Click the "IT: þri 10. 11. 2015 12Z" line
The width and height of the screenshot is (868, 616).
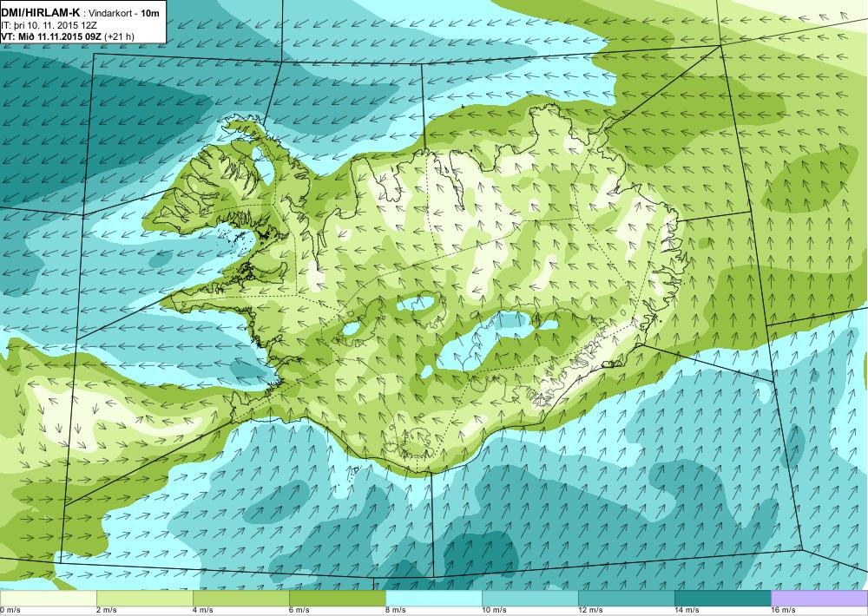coord(49,25)
